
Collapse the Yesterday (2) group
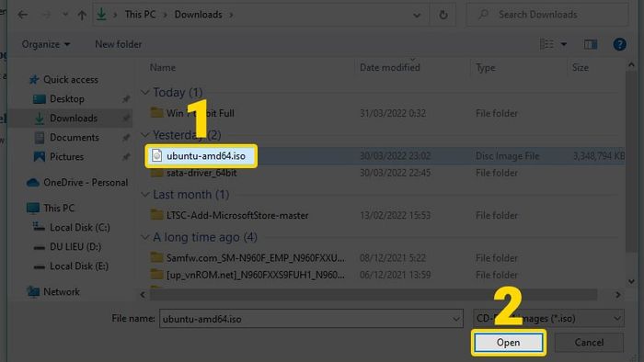click(x=144, y=135)
